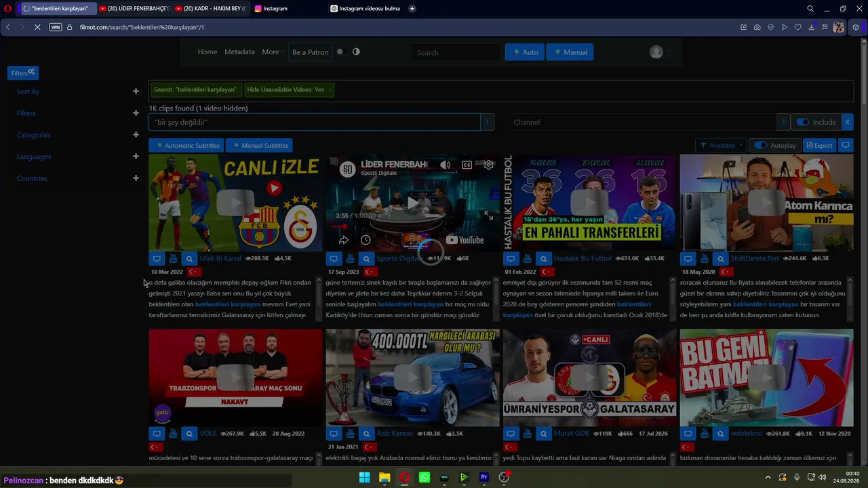The height and width of the screenshot is (488, 868).
Task: Open YouTube icon for Aziz Kancar result
Action: click(350, 433)
